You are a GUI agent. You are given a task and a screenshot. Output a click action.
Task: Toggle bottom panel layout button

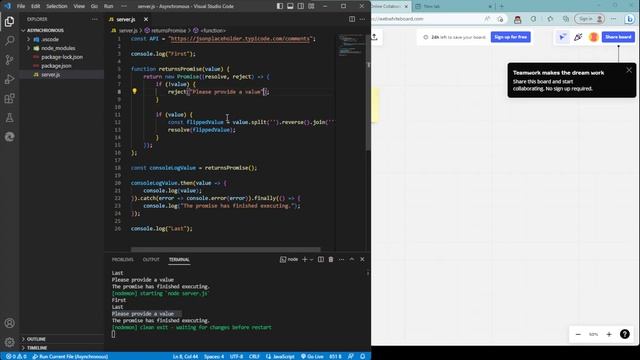click(290, 6)
